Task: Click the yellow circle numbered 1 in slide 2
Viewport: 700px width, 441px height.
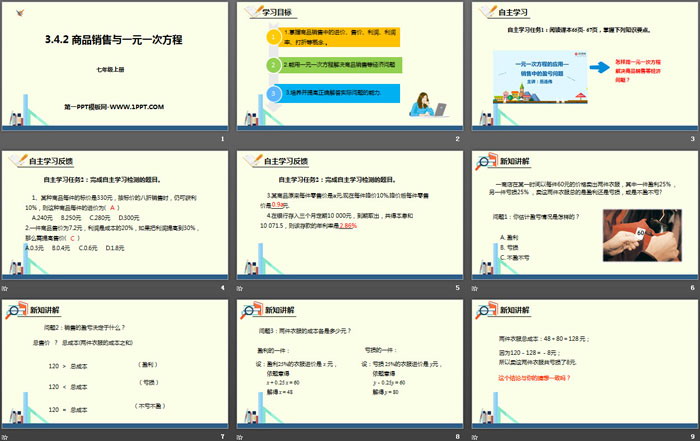Action: click(273, 37)
